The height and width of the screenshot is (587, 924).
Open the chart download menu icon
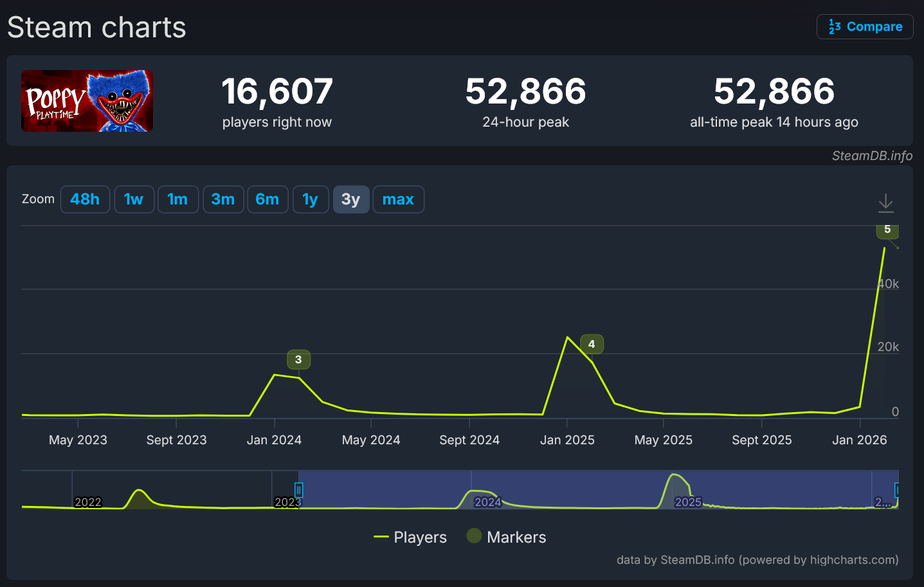(885, 203)
